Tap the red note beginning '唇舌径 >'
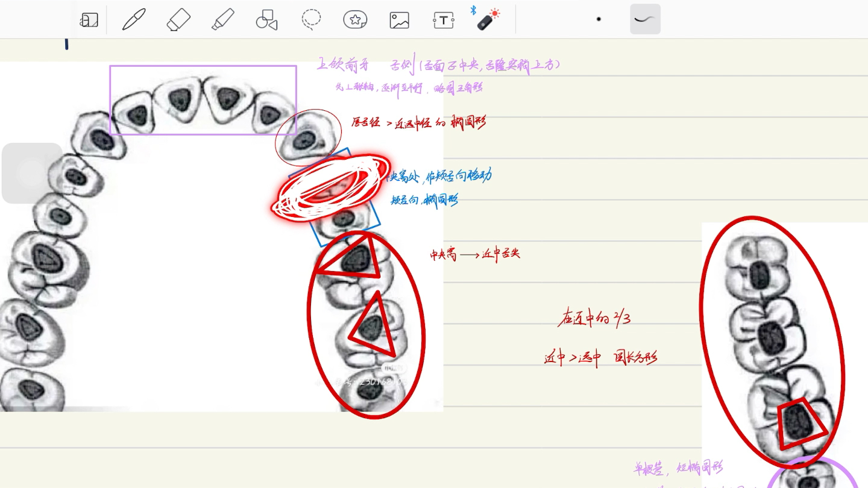This screenshot has height=488, width=868. tap(418, 122)
